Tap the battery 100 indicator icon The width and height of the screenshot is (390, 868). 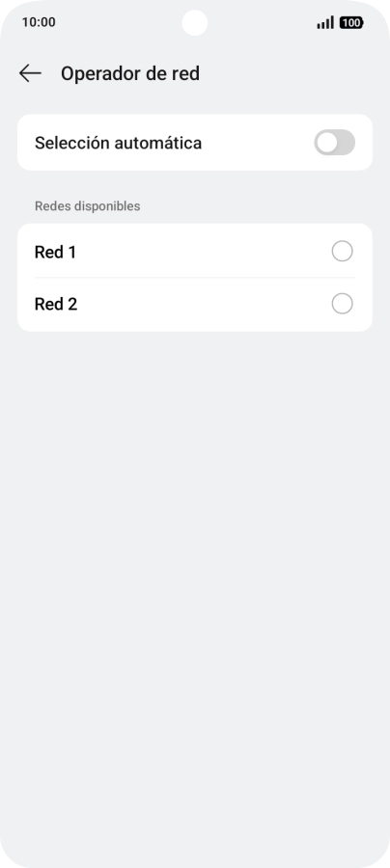tap(351, 23)
